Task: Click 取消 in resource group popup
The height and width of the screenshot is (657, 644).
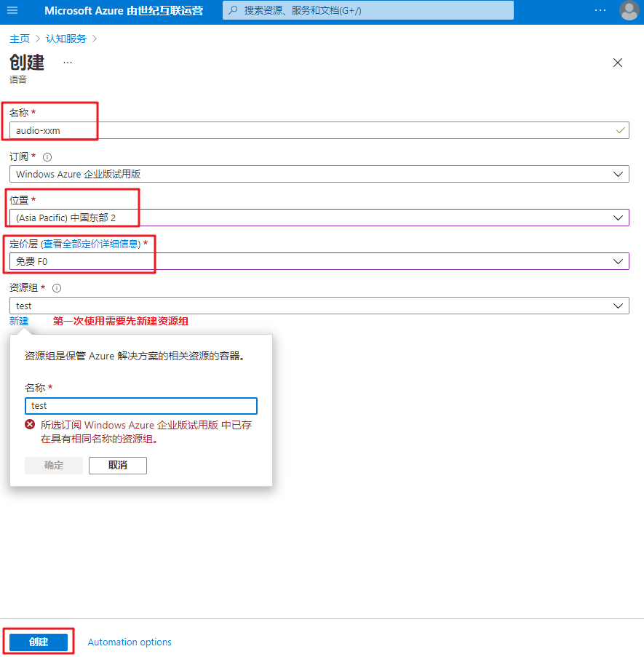Action: point(118,465)
